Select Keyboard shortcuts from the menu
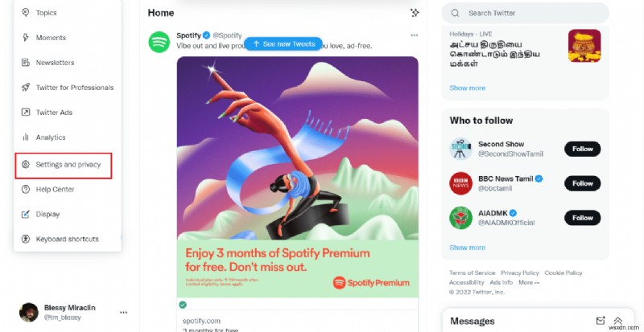Screen dimensions: 644x332 coord(67,239)
